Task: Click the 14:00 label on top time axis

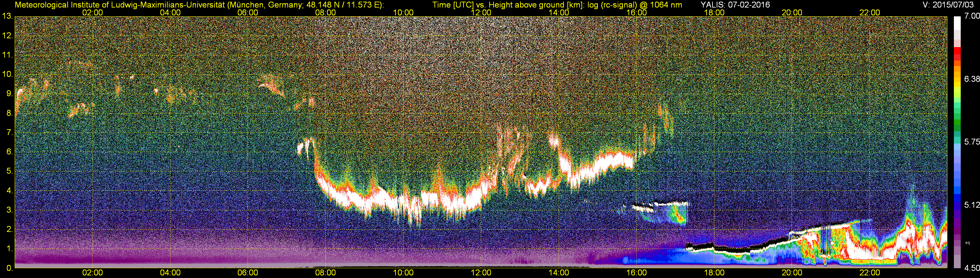Action: coord(559,12)
